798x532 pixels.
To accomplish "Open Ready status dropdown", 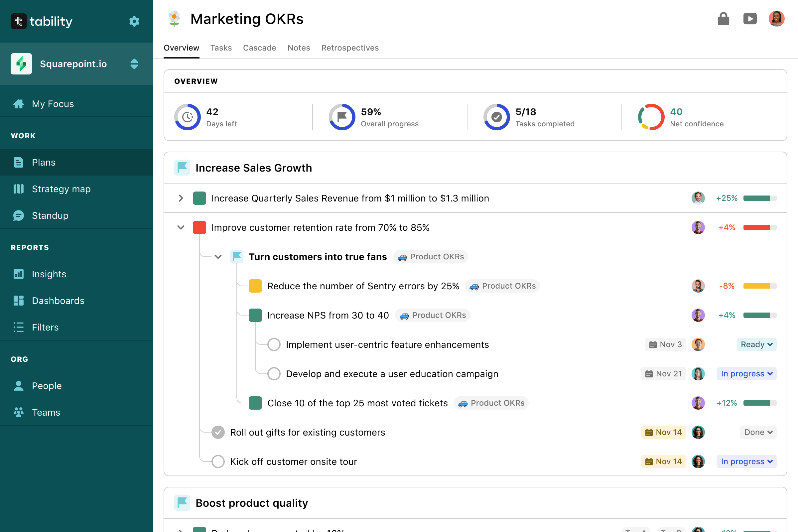I will click(x=756, y=344).
